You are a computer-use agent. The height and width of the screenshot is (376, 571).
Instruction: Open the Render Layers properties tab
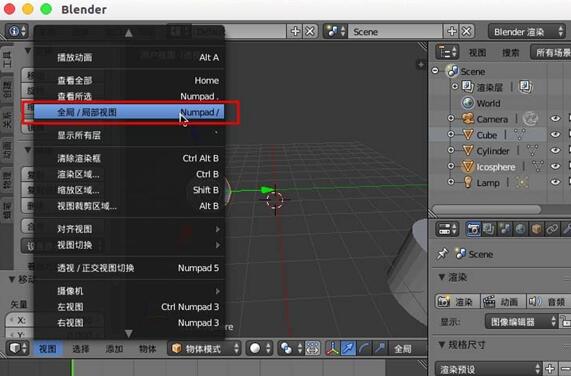pos(488,229)
